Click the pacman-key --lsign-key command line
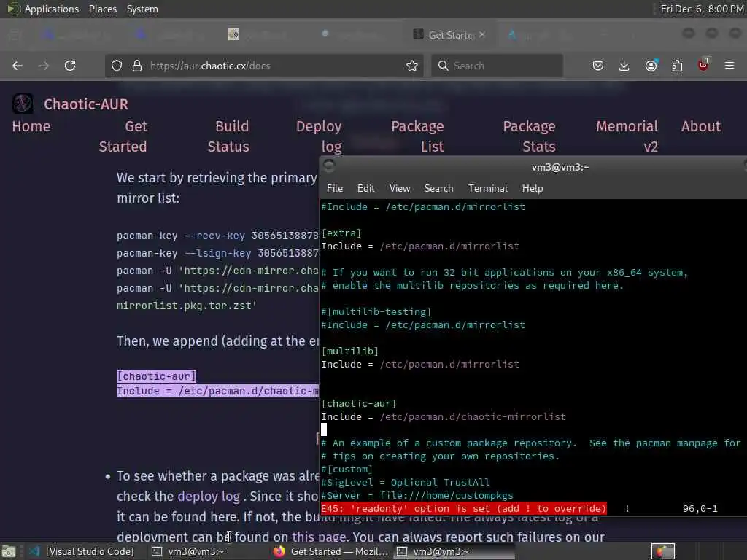This screenshot has width=747, height=560. coord(217,253)
